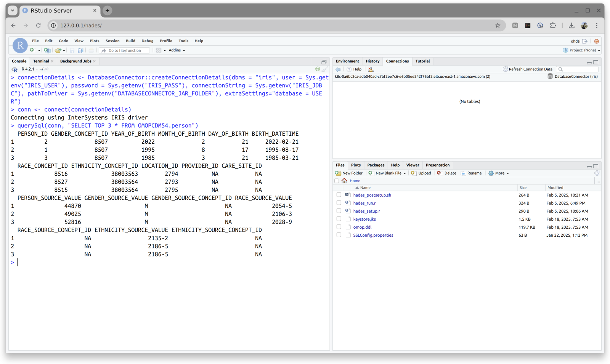Check the box for omop.ddl
This screenshot has height=364, width=610.
pyautogui.click(x=339, y=227)
